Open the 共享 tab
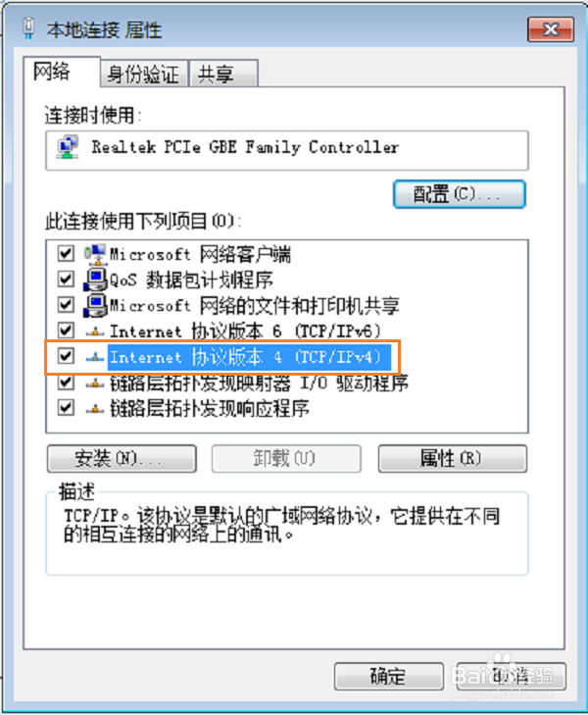The width and height of the screenshot is (588, 715). [223, 74]
